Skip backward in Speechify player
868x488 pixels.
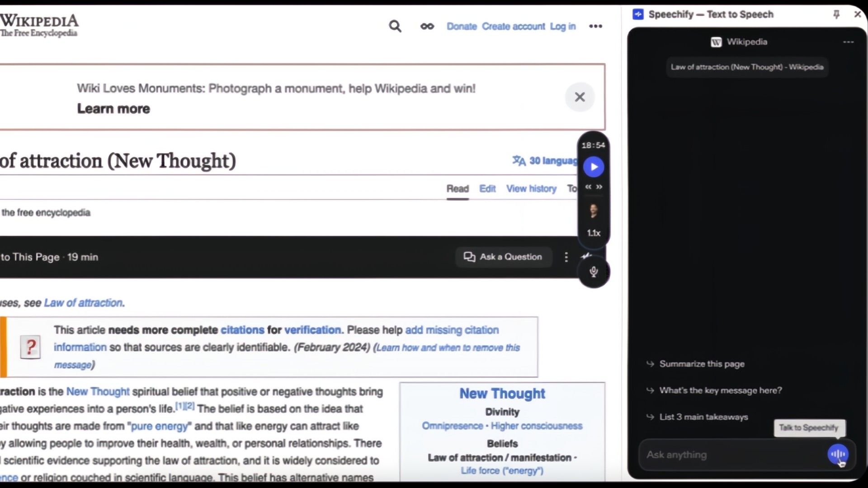tap(588, 187)
